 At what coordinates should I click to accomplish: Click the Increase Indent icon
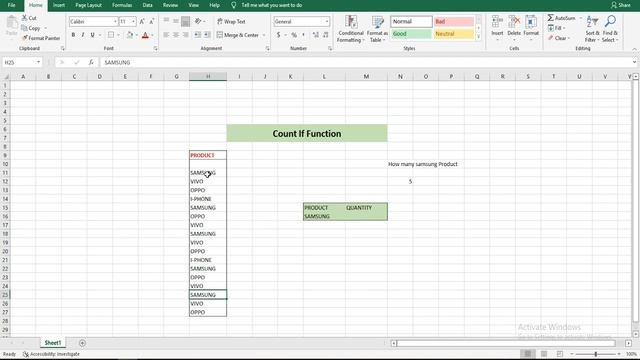coord(207,35)
